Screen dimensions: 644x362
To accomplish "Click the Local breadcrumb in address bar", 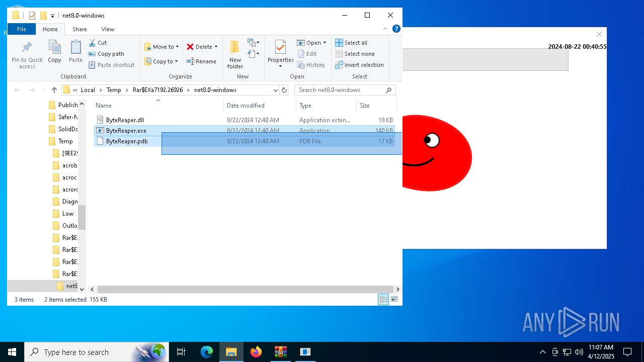I will coord(88,90).
